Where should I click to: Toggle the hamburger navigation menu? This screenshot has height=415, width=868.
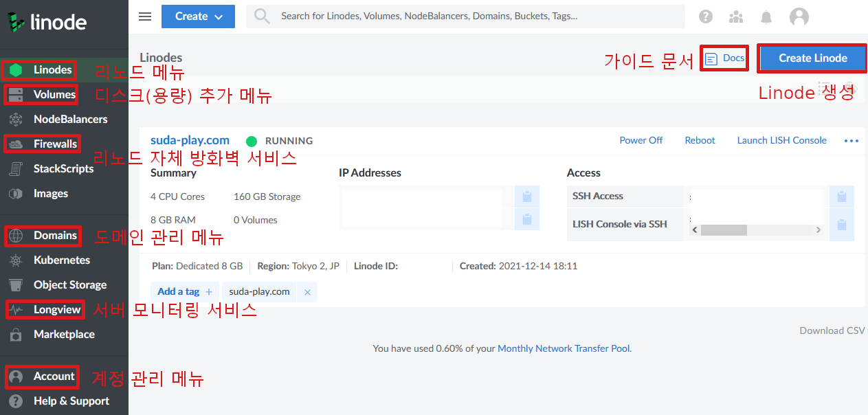click(144, 16)
